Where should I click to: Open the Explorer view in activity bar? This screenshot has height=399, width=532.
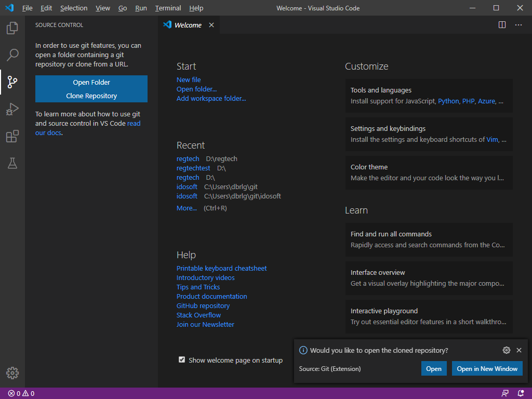click(12, 28)
